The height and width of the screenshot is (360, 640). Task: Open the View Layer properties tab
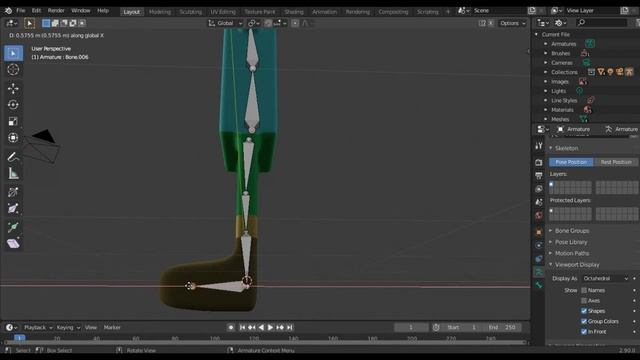click(539, 189)
